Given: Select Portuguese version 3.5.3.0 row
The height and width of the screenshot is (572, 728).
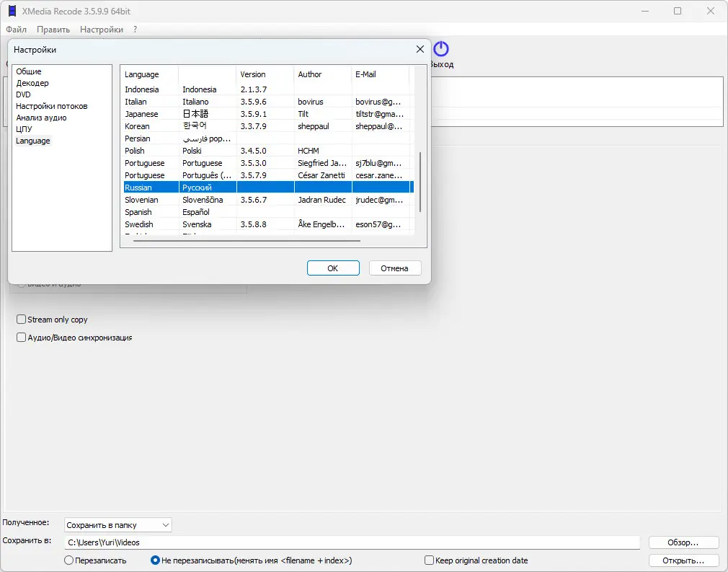Looking at the screenshot, I should pyautogui.click(x=267, y=163).
